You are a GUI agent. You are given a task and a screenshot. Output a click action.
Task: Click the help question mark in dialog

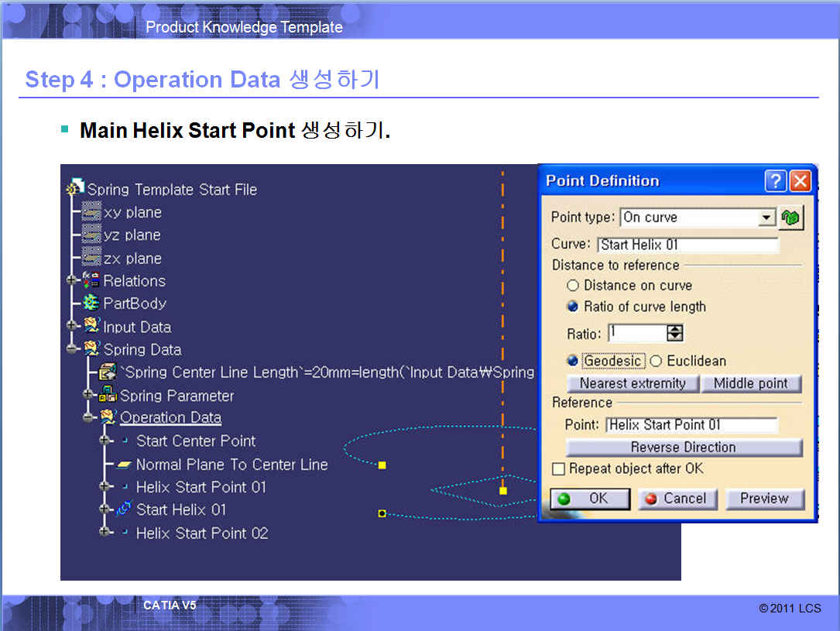click(775, 181)
